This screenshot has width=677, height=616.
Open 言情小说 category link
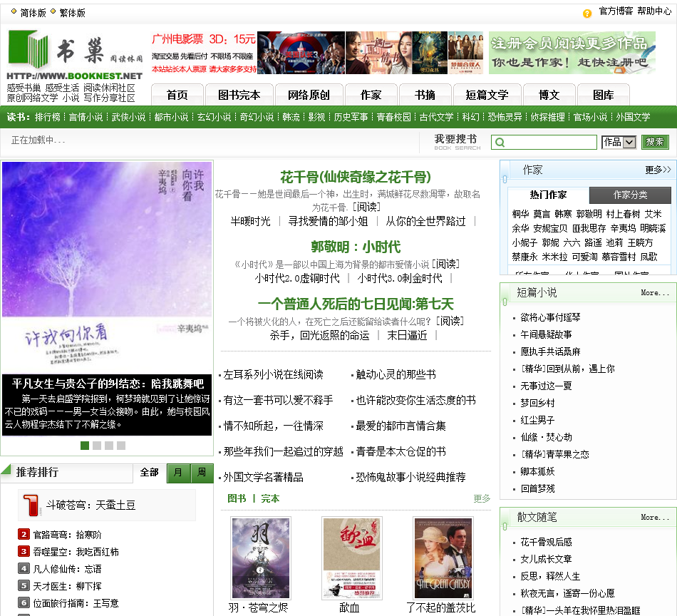pos(86,117)
